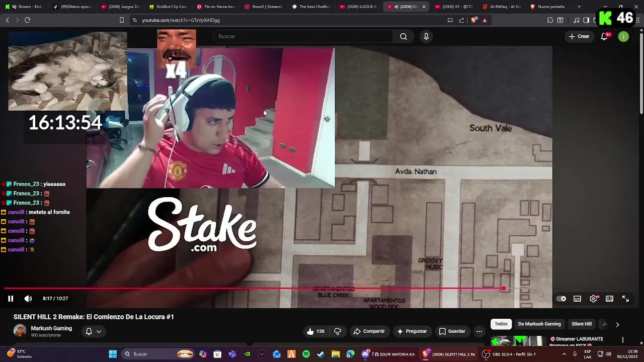
Task: Open the Windows Start menu
Action: click(113, 354)
